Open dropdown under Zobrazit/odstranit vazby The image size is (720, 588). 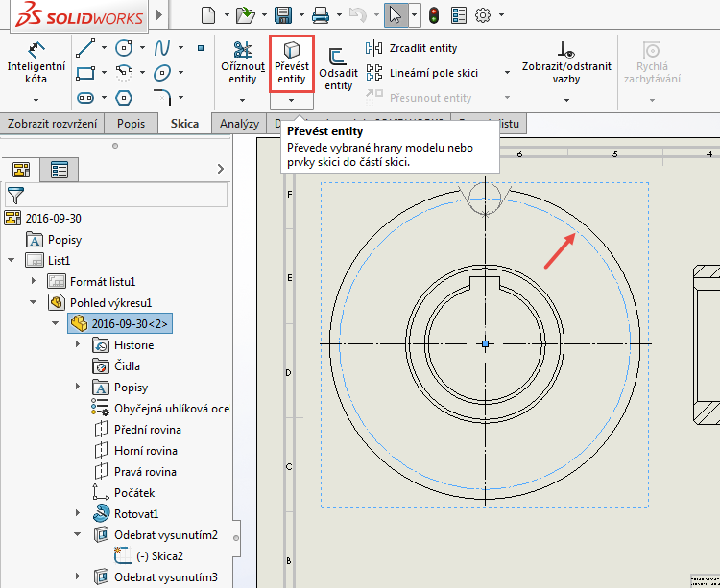(x=566, y=100)
